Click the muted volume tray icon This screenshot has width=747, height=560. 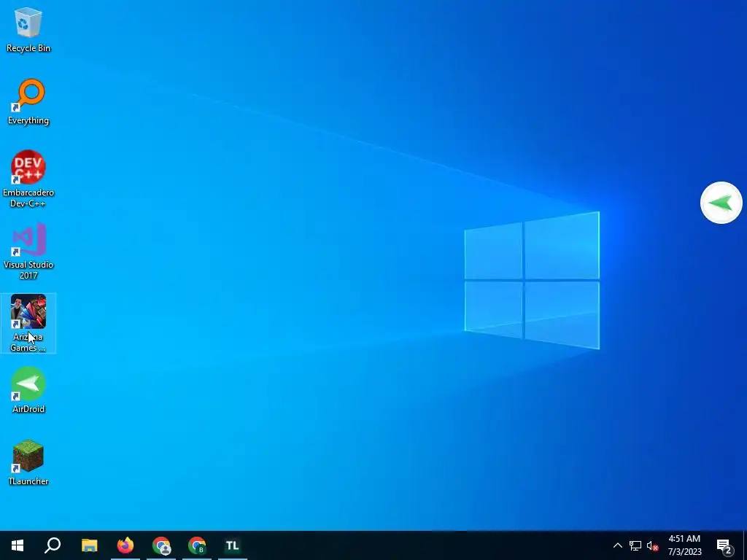pos(653,545)
